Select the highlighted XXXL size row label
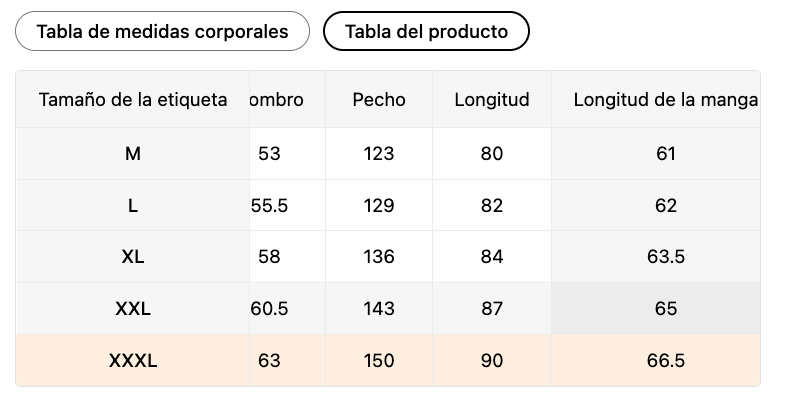This screenshot has width=788, height=404. 133,361
